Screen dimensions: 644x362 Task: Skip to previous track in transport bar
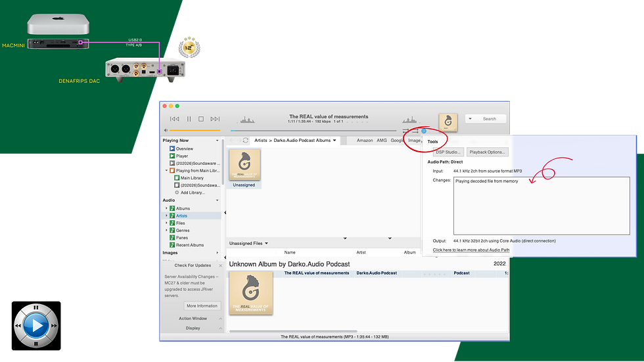(175, 119)
